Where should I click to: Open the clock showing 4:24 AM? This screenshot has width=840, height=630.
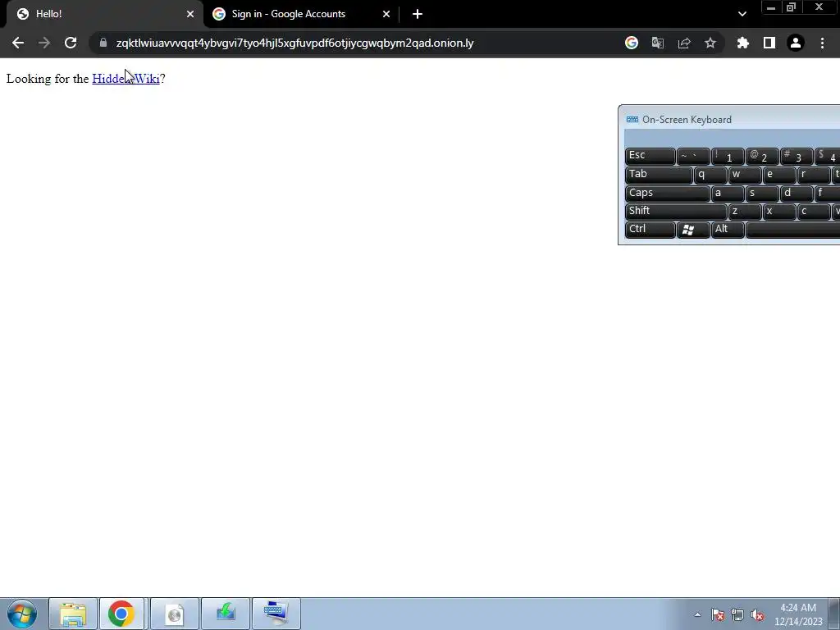pyautogui.click(x=798, y=614)
